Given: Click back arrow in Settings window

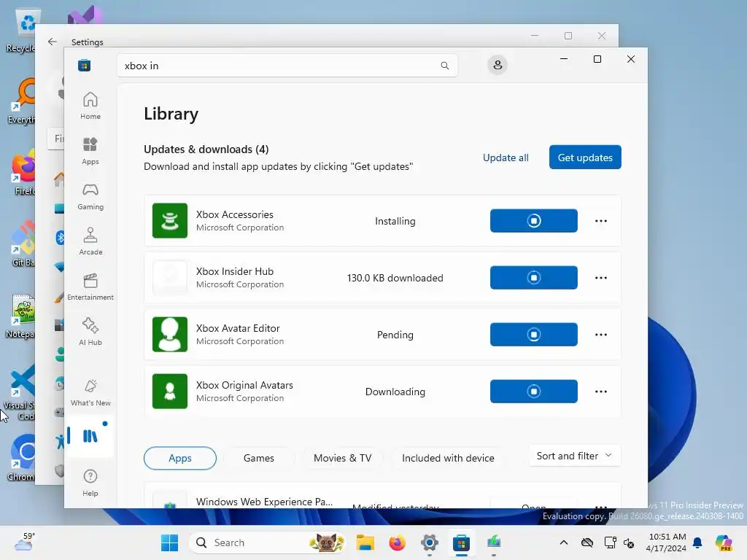Looking at the screenshot, I should (53, 42).
